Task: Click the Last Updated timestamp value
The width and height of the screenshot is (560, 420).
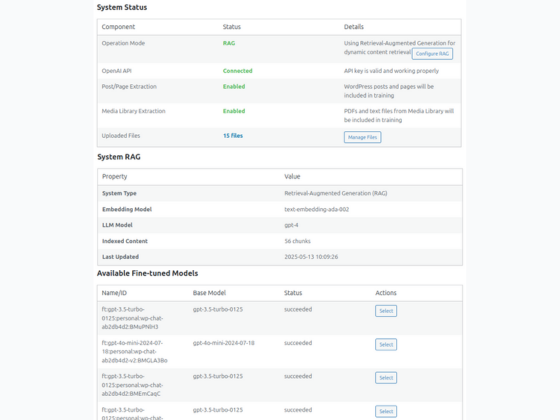Action: pos(311,257)
